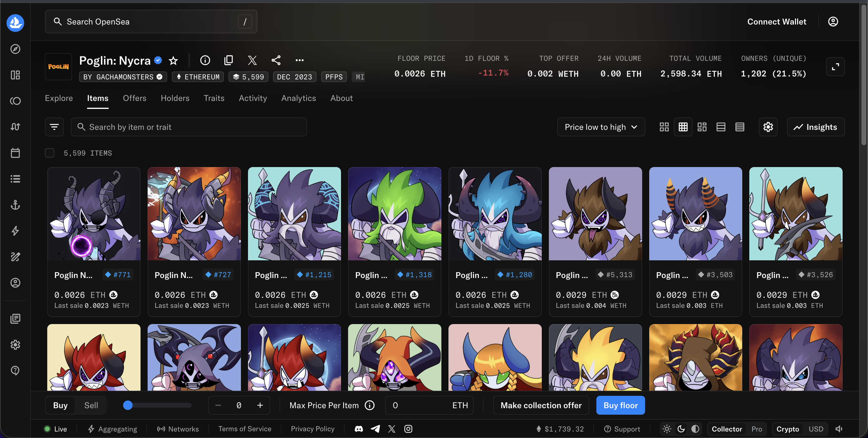
Task: Go to the Holders tab
Action: tap(175, 98)
